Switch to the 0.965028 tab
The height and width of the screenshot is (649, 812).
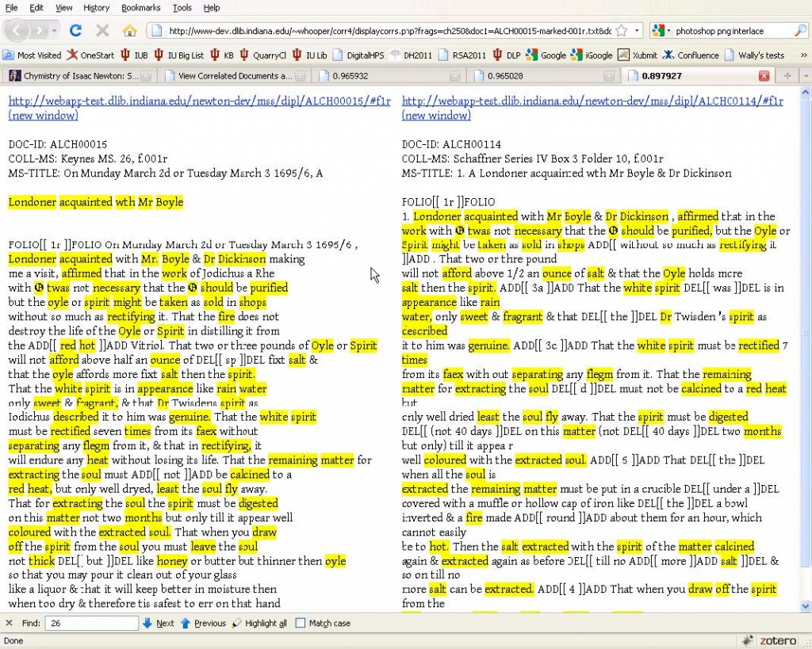point(542,75)
